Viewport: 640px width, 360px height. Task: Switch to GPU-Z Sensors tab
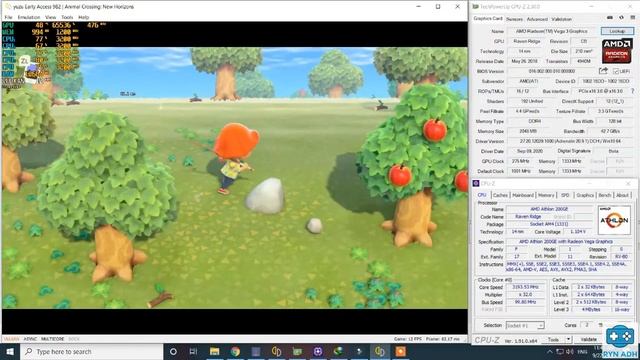514,19
